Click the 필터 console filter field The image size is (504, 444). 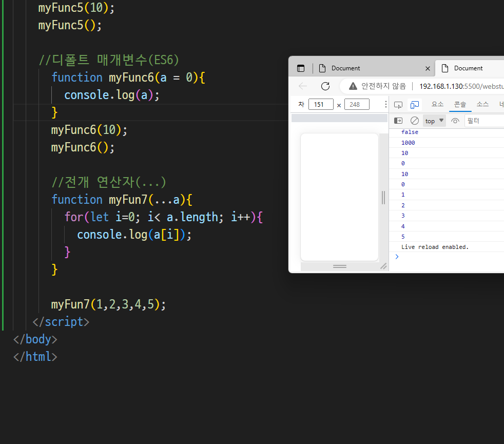tap(485, 121)
